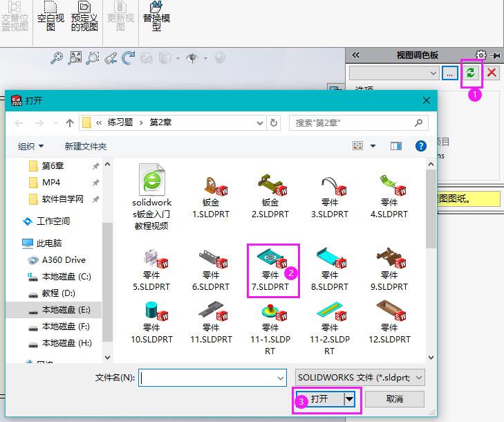Select the 第6章 folder in sidebar
This screenshot has width=504, height=422.
coord(53,166)
